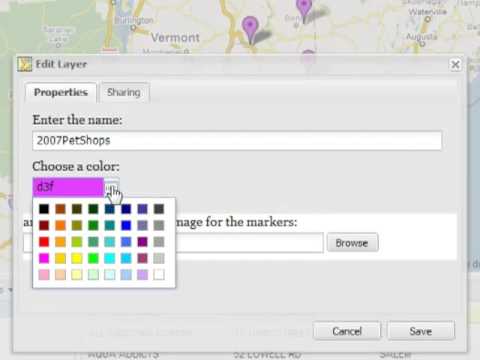Pick the peach swatch

60,275
